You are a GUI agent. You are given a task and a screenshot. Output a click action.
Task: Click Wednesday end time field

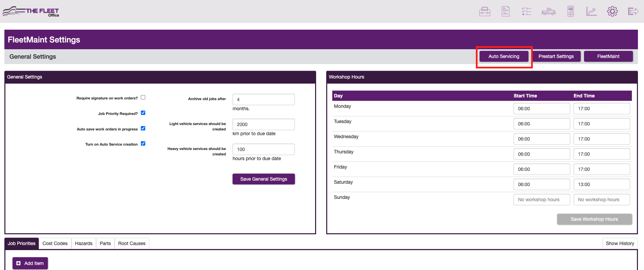click(602, 139)
